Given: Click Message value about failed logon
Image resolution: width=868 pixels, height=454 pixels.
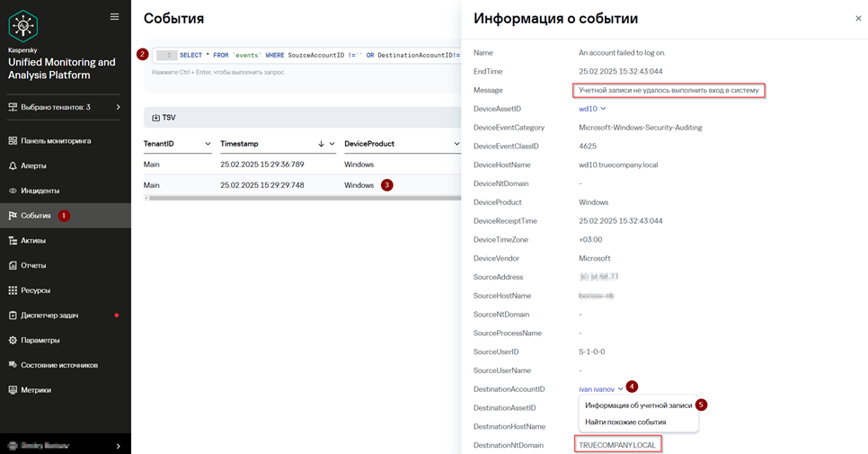Looking at the screenshot, I should (669, 90).
